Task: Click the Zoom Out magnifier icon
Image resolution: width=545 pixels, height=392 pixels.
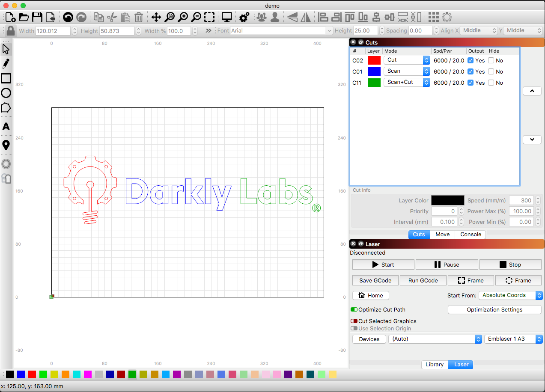Action: click(196, 17)
